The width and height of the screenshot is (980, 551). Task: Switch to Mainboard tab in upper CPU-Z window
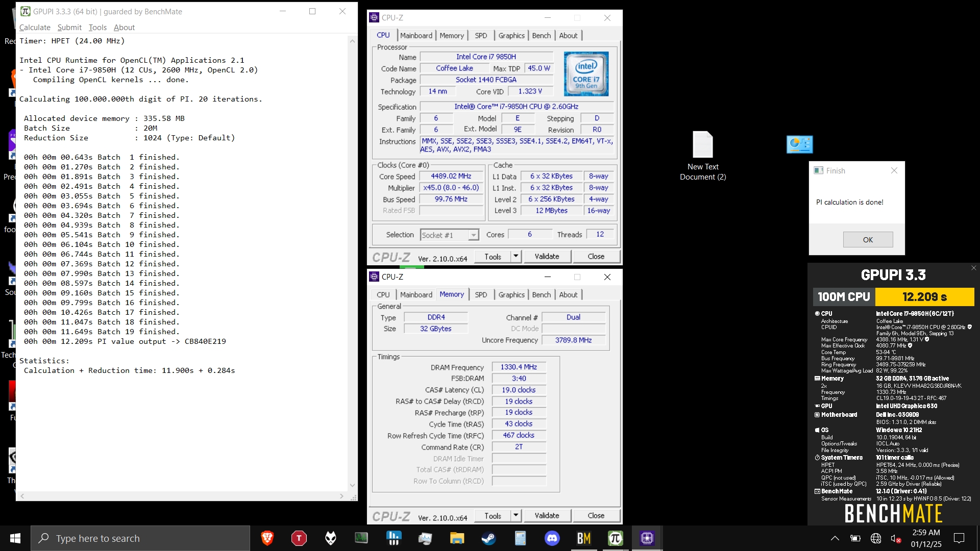[x=416, y=35]
